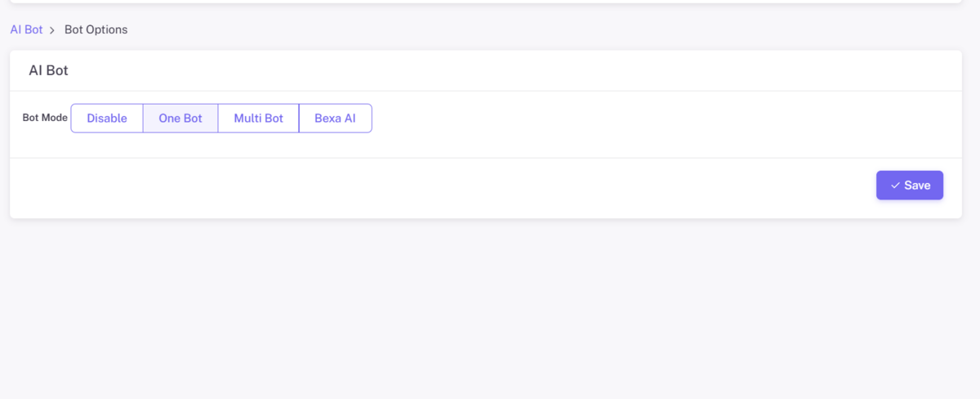Select the Disable bot mode option
The height and width of the screenshot is (399, 980).
[x=107, y=119]
